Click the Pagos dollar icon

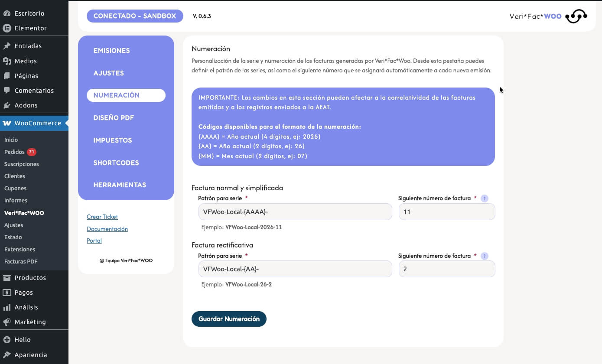coord(7,292)
